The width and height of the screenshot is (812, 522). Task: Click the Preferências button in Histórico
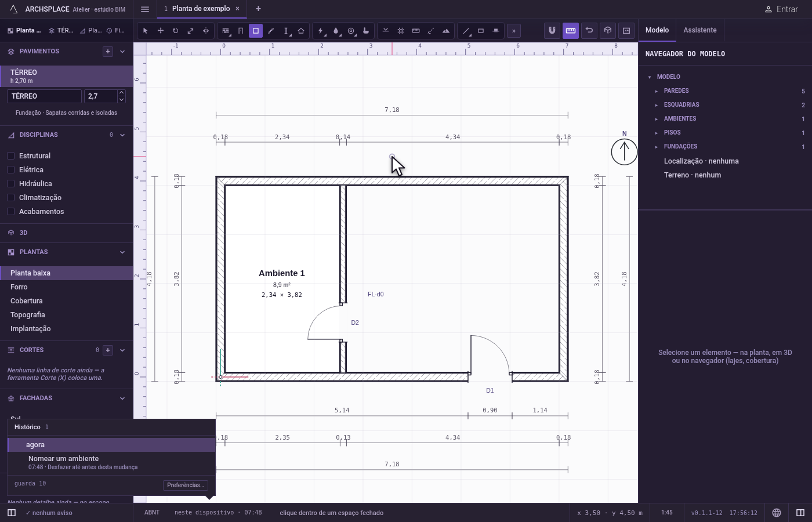click(x=186, y=485)
